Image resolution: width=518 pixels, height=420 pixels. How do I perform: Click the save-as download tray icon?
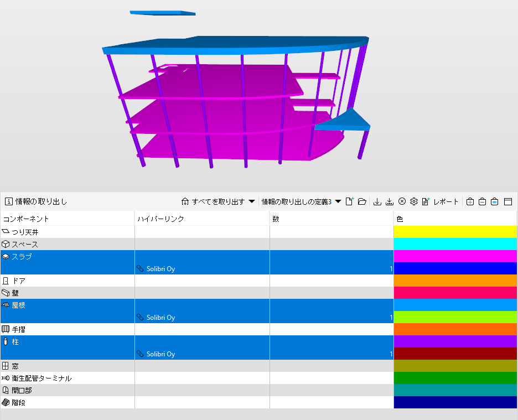[390, 201]
